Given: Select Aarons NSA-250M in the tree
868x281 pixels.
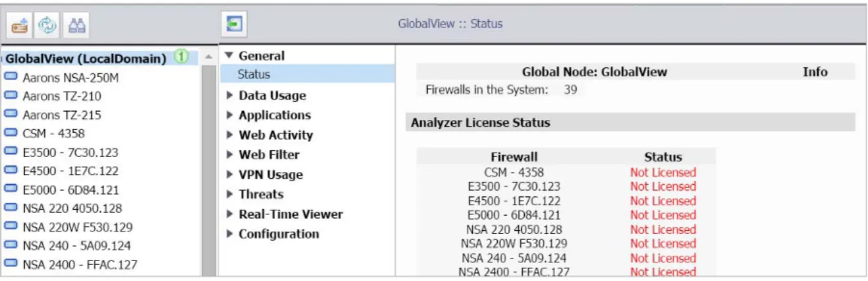Looking at the screenshot, I should (x=71, y=78).
